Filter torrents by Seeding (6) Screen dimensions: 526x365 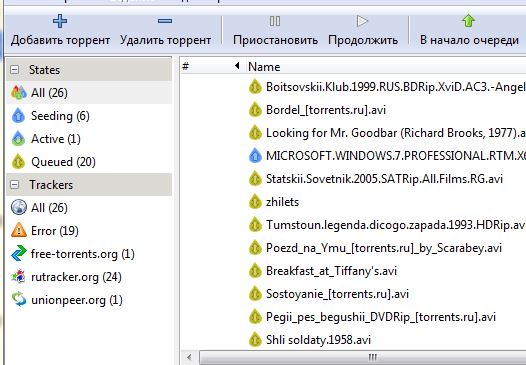(x=89, y=116)
